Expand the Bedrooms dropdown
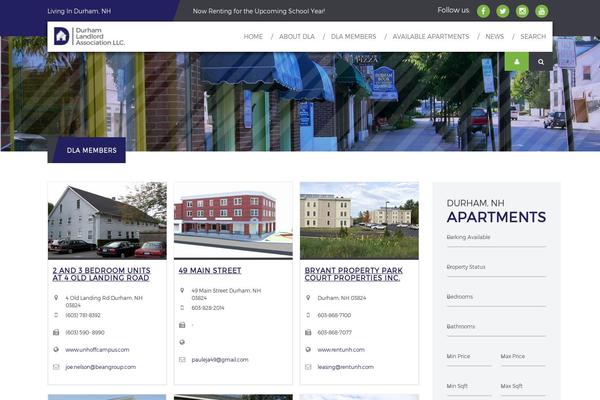 496,298
